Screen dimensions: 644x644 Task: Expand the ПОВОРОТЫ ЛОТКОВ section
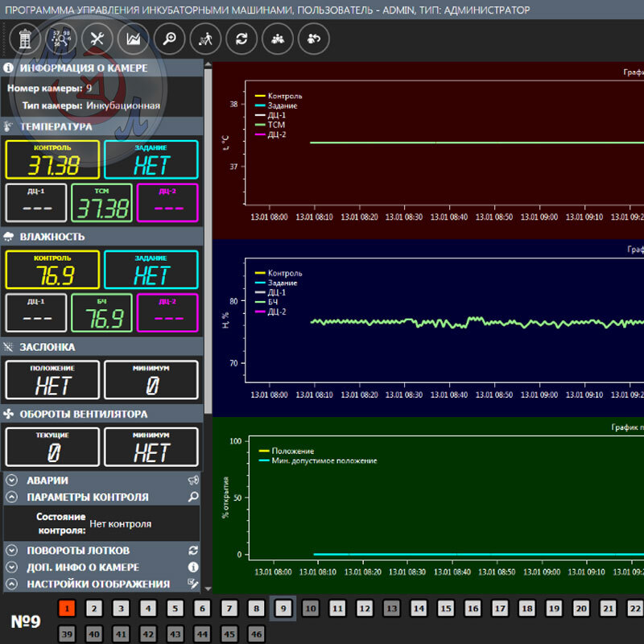[x=11, y=550]
